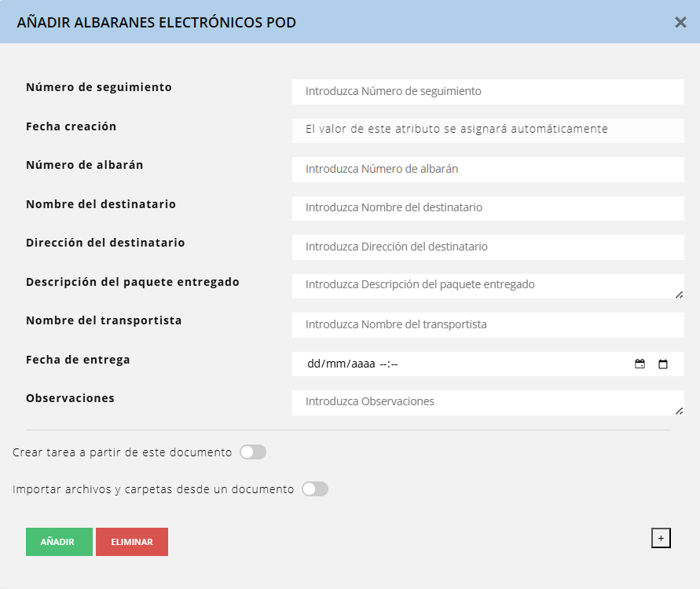The image size is (700, 589).
Task: Click the auto-assigned Fecha creación field
Action: click(487, 130)
